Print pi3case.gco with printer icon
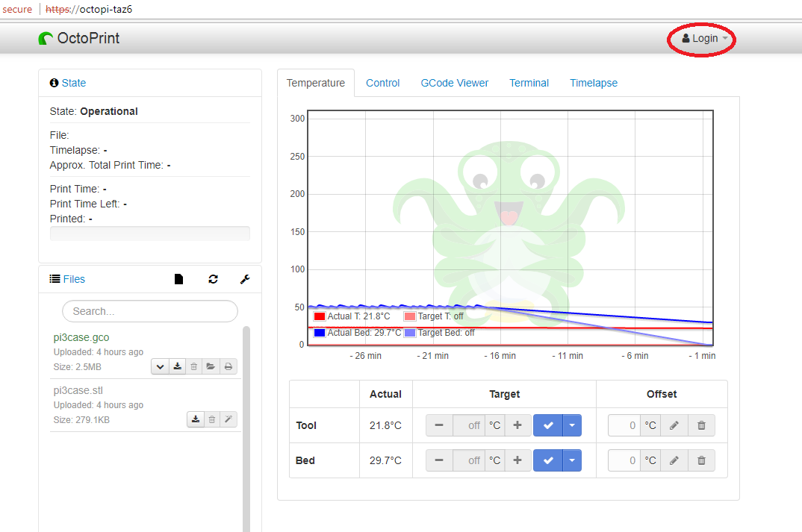Image resolution: width=802 pixels, height=532 pixels. [228, 367]
